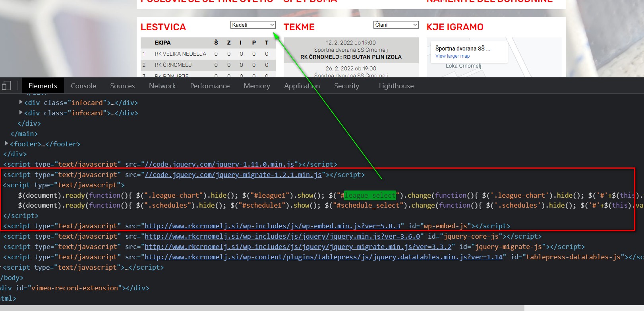Switch to the Elements tab
This screenshot has height=311, width=644.
coord(43,86)
